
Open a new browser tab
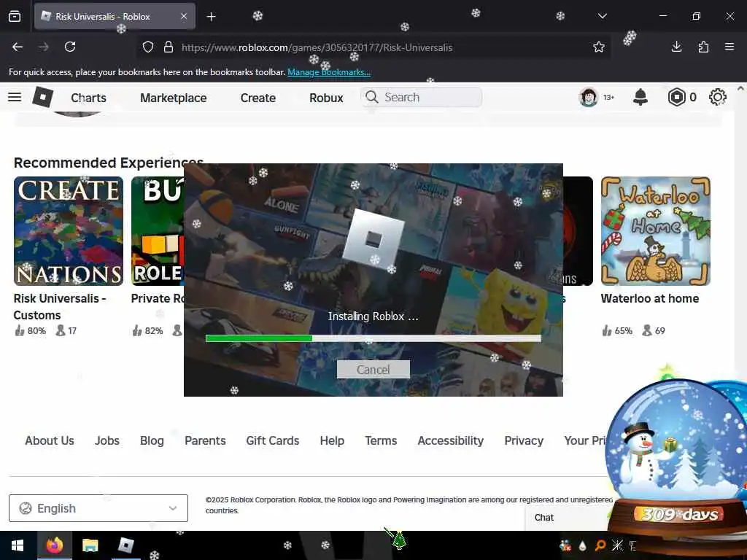[211, 17]
